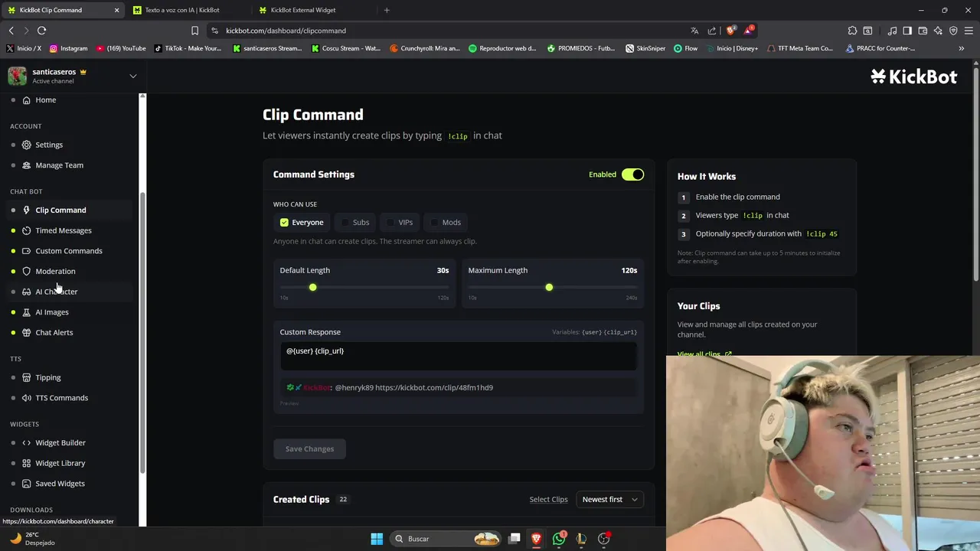This screenshot has height=551, width=980.
Task: Click the weather widget showing 26°C
Action: 32,539
